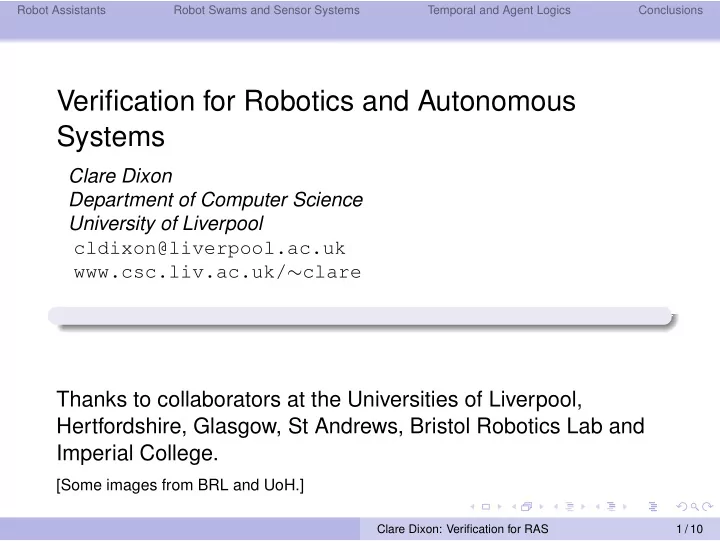The height and width of the screenshot is (541, 720).
Task: Click the next frame arrow icon
Action: pos(541,507)
